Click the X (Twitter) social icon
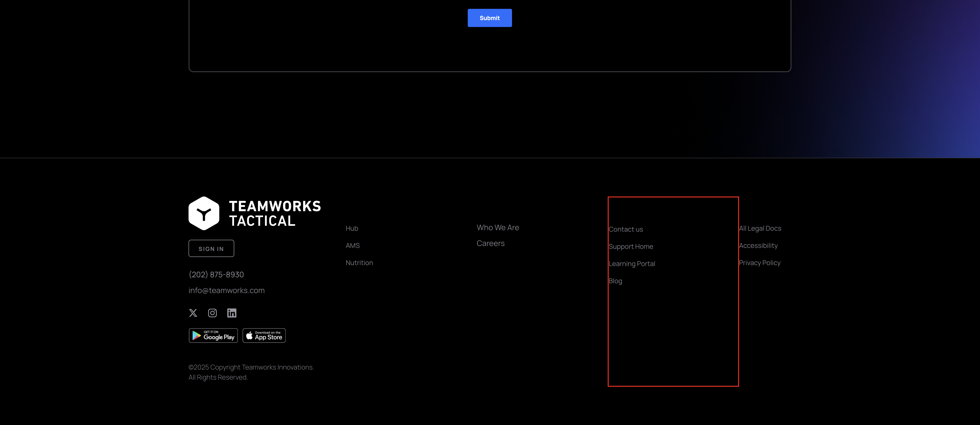This screenshot has height=425, width=980. click(193, 313)
